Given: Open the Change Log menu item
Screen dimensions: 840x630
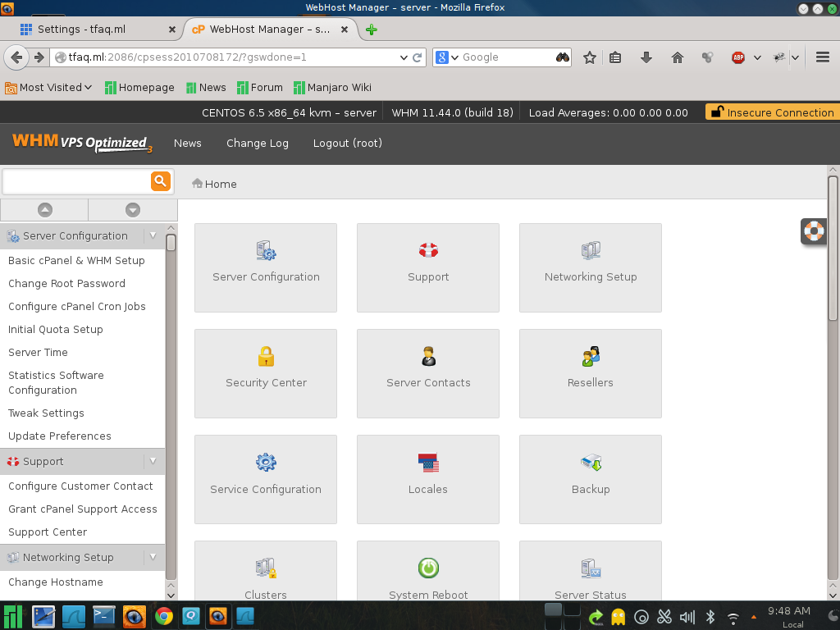Looking at the screenshot, I should [258, 143].
